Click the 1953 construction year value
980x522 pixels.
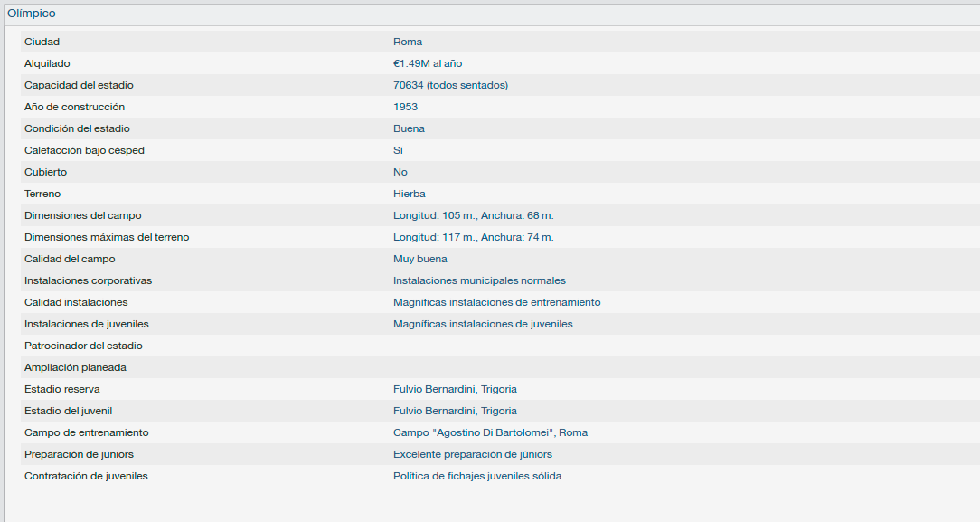click(x=405, y=107)
